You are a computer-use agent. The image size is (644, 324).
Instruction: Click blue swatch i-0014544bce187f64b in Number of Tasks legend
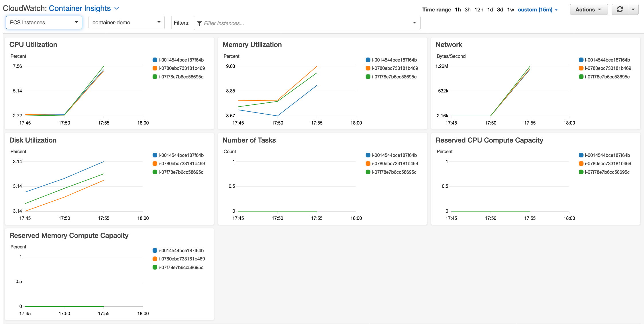point(368,155)
